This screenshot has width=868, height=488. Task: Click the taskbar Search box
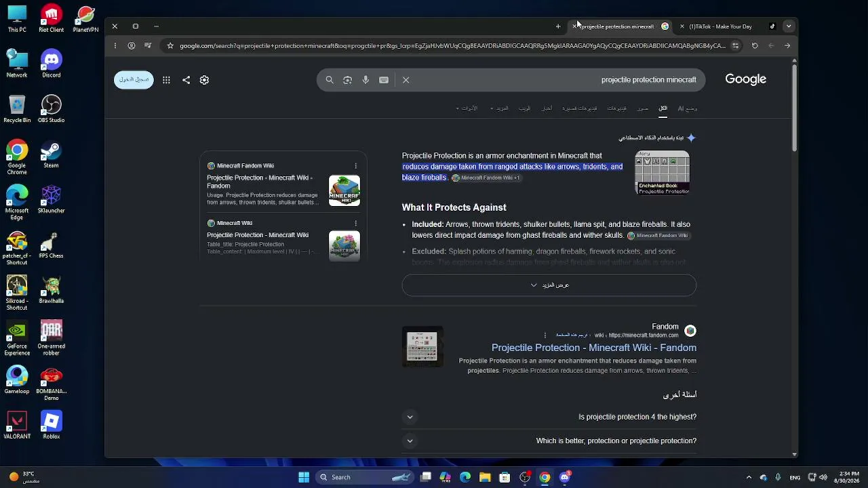pyautogui.click(x=366, y=477)
